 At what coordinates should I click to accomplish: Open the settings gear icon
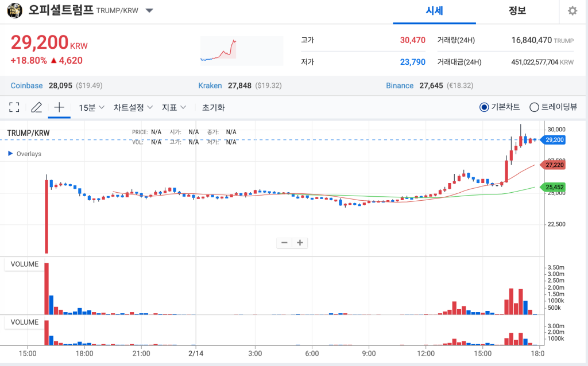click(572, 11)
